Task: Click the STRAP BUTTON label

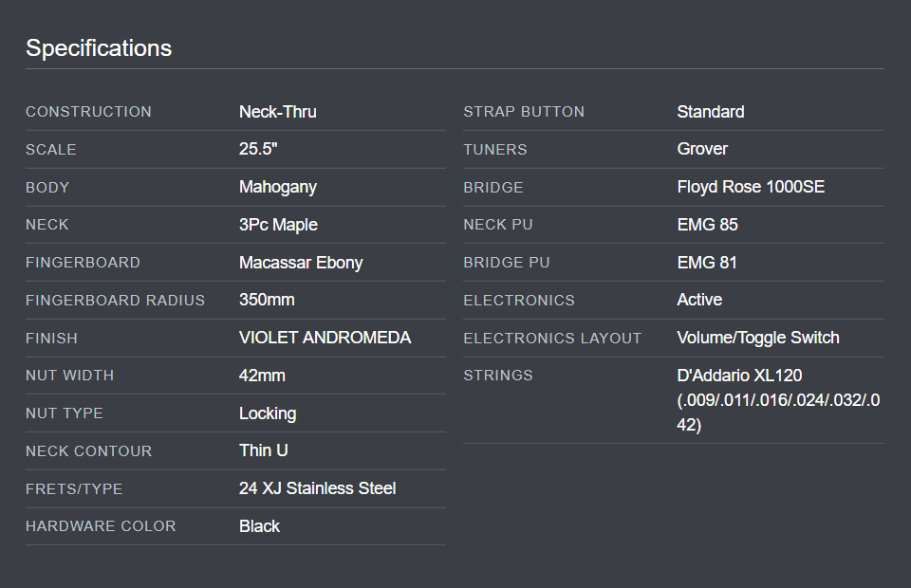Action: [x=524, y=112]
